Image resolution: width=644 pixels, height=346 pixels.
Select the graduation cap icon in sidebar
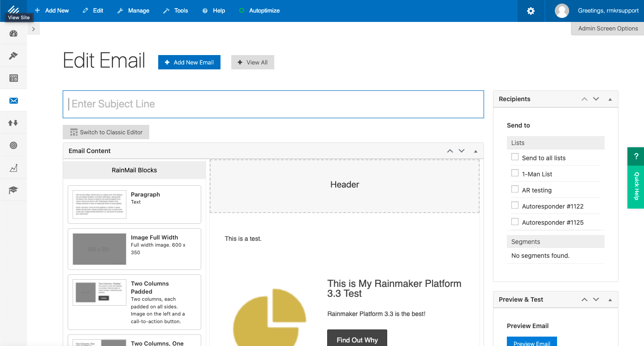[x=13, y=189]
